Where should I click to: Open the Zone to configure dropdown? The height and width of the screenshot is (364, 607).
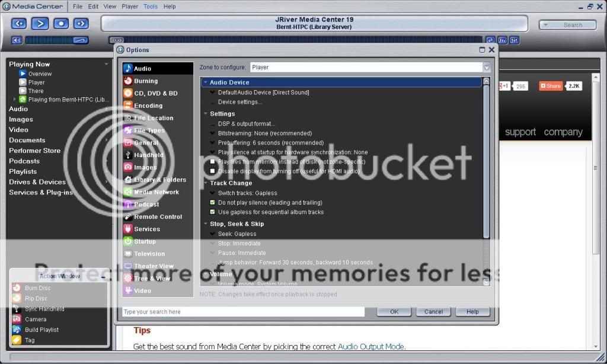click(487, 68)
